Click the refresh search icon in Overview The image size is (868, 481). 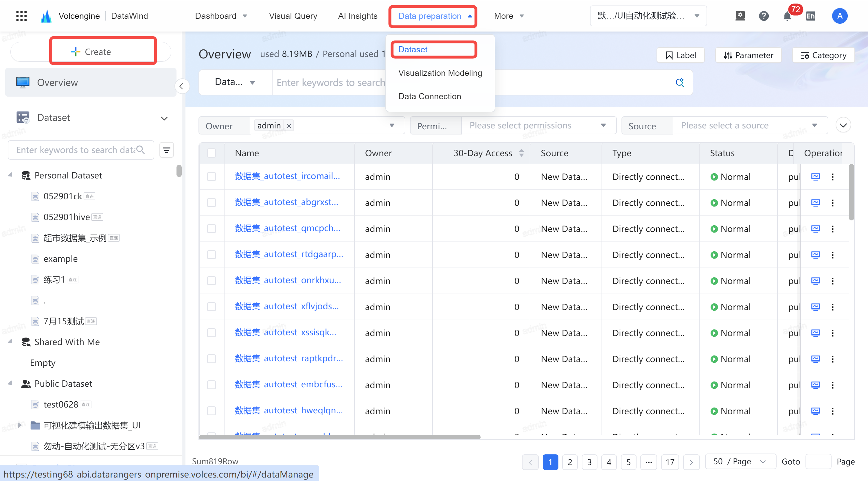point(680,82)
